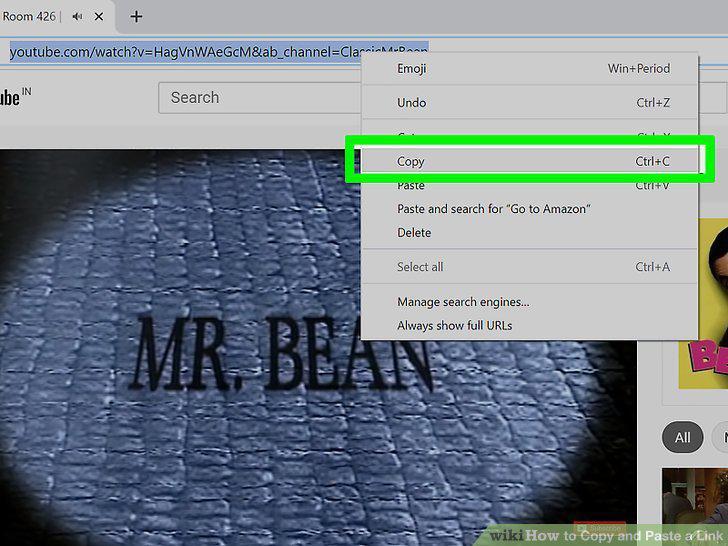Choose Delete from the context menu
The height and width of the screenshot is (546, 728).
(530, 233)
